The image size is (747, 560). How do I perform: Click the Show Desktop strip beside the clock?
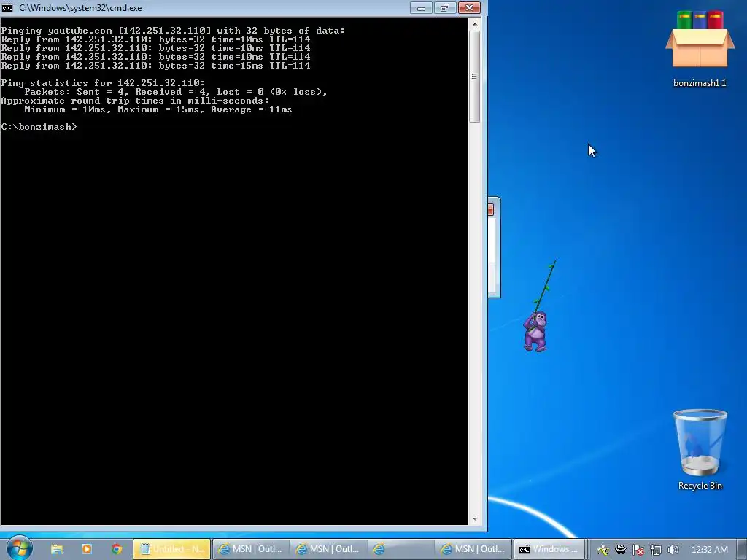pyautogui.click(x=742, y=549)
